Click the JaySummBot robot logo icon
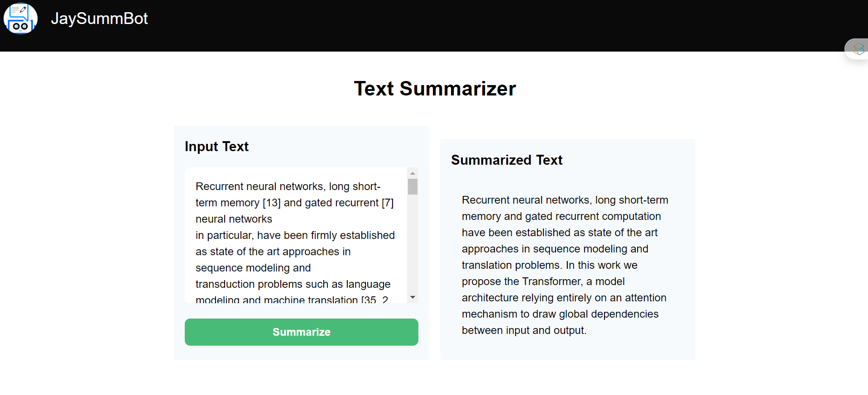 click(x=20, y=19)
